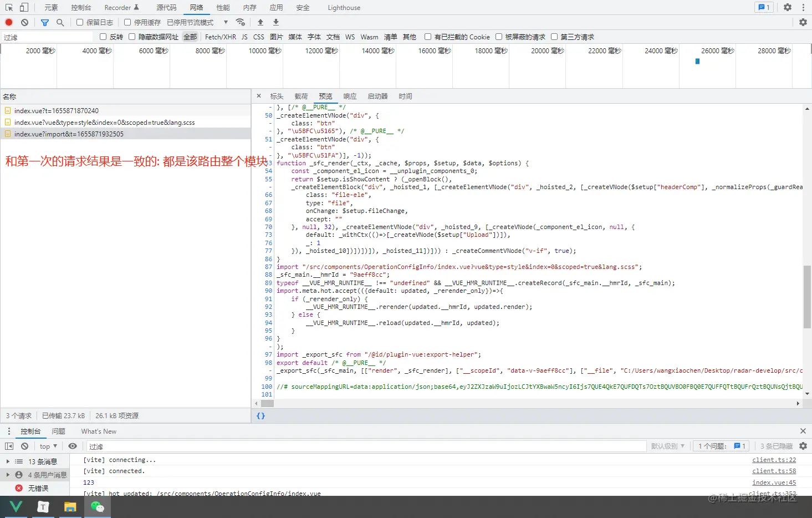Toggle the 停用缓存 checkbox
Viewport: 812px width, 518px height.
click(x=127, y=22)
